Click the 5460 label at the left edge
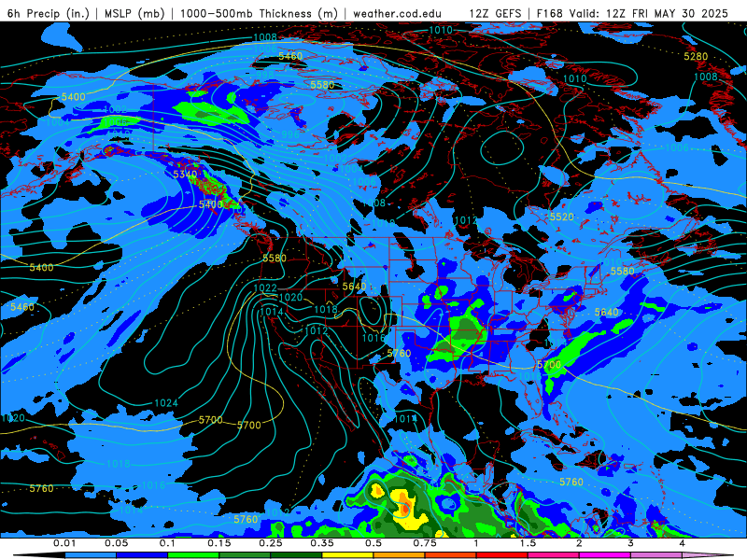Screen dimensions: 747x560 click(x=22, y=307)
